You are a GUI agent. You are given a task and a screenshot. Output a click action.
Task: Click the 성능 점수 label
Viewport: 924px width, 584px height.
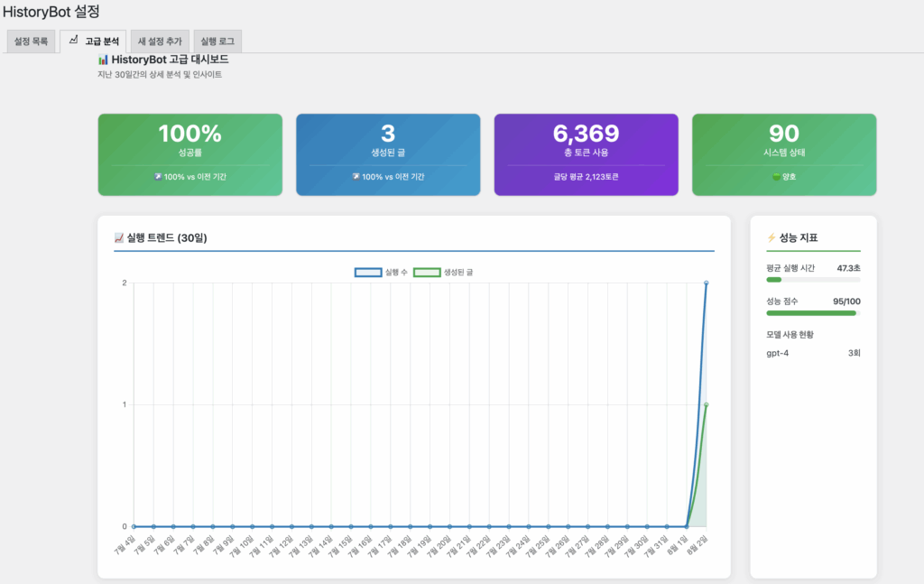782,301
